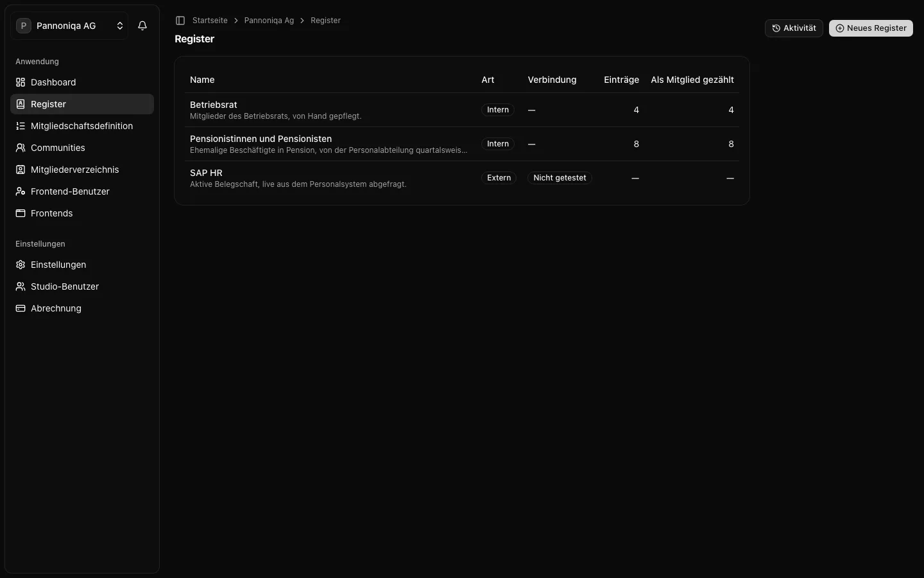
Task: Open the SAP HR register row
Action: 462,178
